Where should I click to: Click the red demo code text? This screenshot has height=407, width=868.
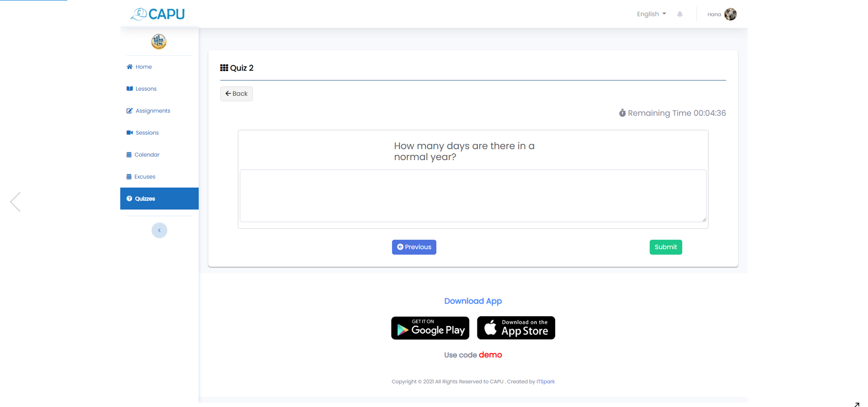pos(490,355)
